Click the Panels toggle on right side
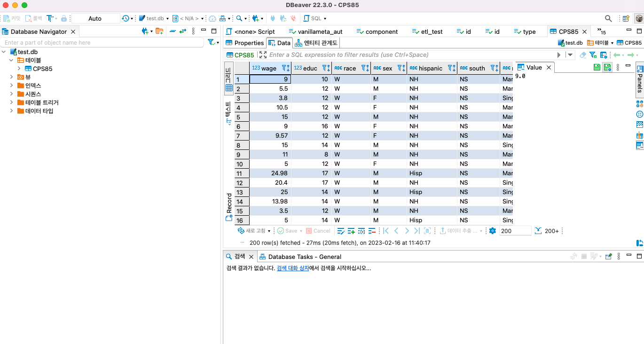 (640, 80)
